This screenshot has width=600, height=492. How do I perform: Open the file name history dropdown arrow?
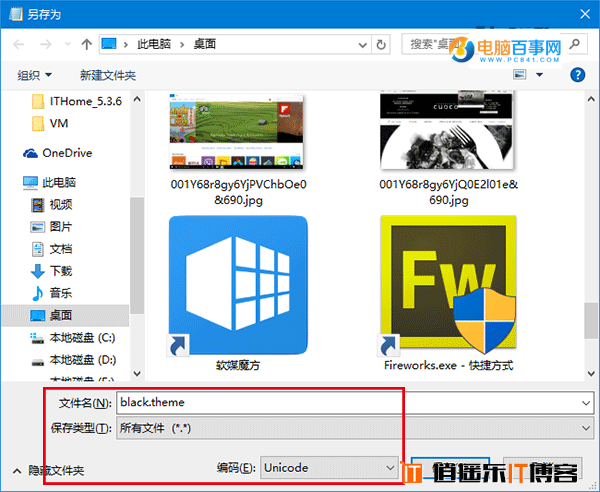point(586,403)
